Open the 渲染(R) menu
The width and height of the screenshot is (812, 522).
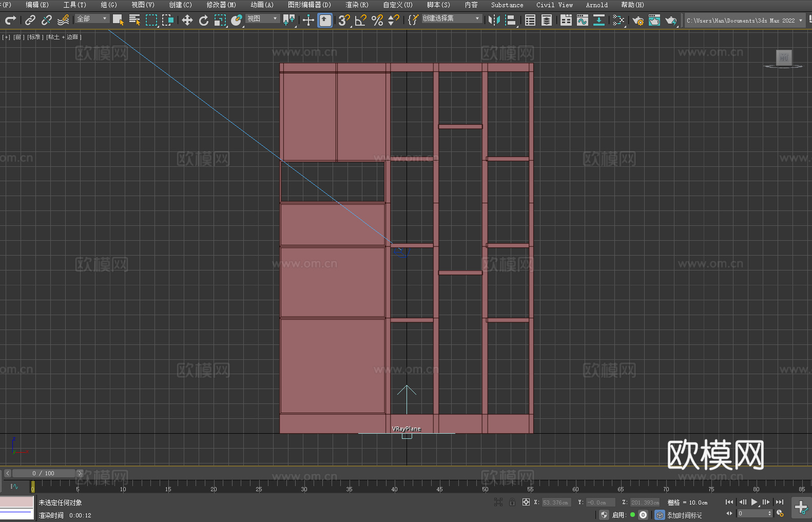357,5
